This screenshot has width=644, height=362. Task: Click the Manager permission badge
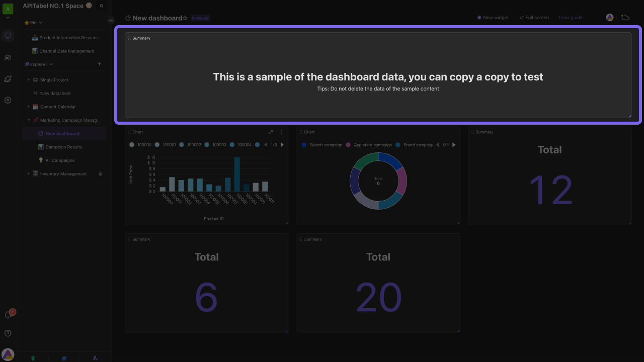200,18
